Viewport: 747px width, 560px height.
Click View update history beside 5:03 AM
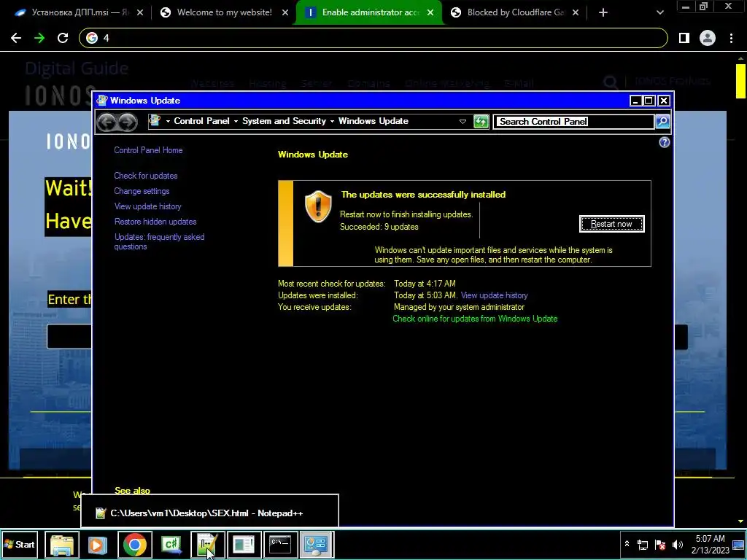(x=494, y=295)
